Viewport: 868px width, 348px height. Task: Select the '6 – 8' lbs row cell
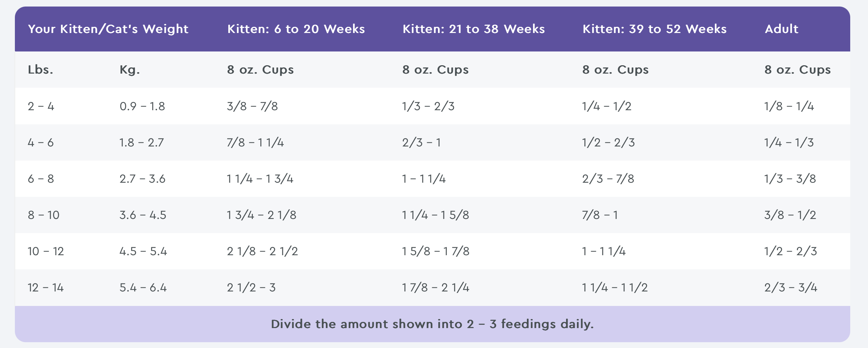pyautogui.click(x=41, y=179)
